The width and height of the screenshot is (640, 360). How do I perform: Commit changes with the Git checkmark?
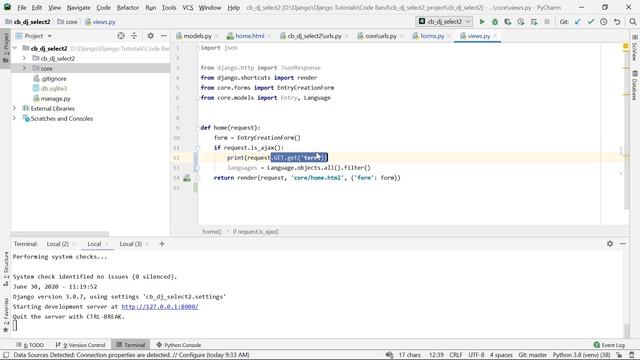pos(591,22)
